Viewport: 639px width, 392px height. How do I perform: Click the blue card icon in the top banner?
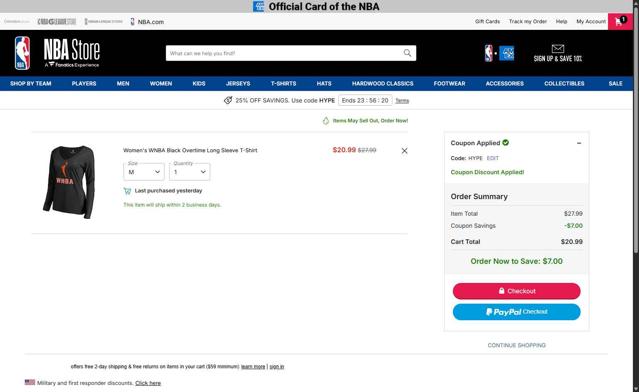click(258, 7)
